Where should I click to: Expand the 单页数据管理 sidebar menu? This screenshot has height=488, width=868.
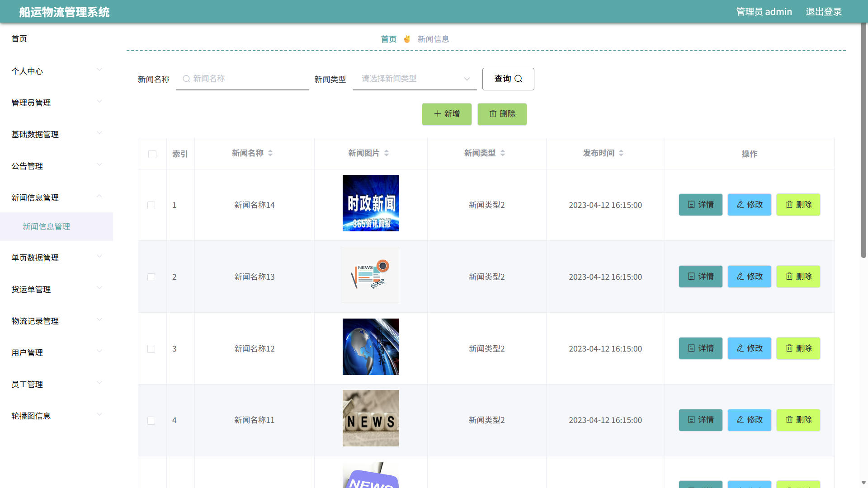click(x=57, y=258)
